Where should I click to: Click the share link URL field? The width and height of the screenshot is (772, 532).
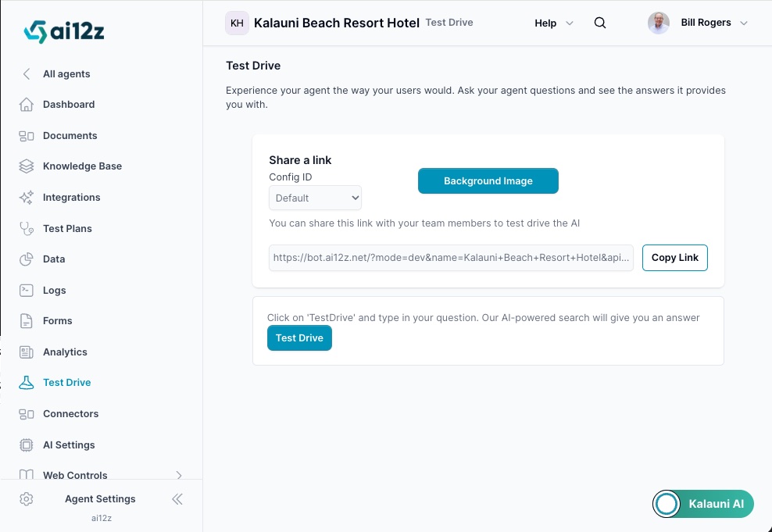(x=451, y=258)
